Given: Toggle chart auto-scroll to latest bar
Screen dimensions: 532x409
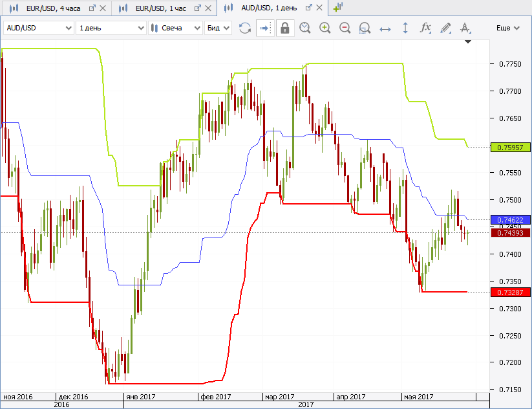Looking at the screenshot, I should click(x=265, y=28).
